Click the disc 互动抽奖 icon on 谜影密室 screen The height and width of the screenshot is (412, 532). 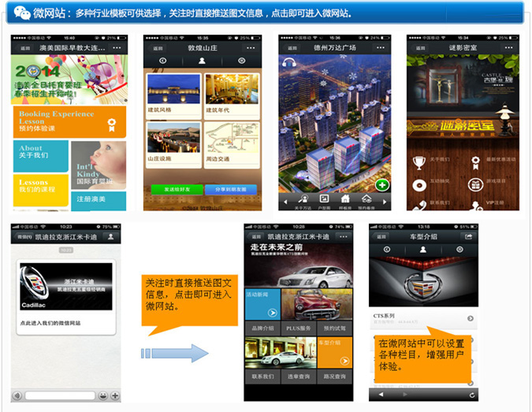(419, 185)
